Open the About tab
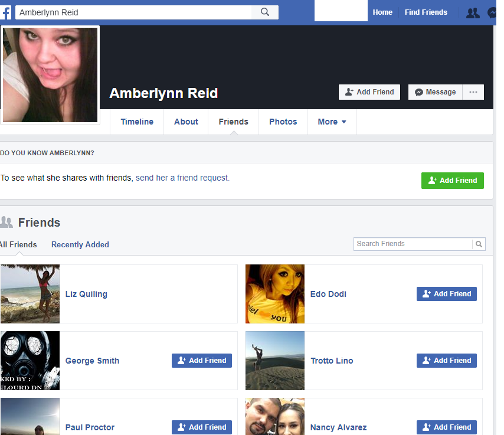 click(x=186, y=122)
